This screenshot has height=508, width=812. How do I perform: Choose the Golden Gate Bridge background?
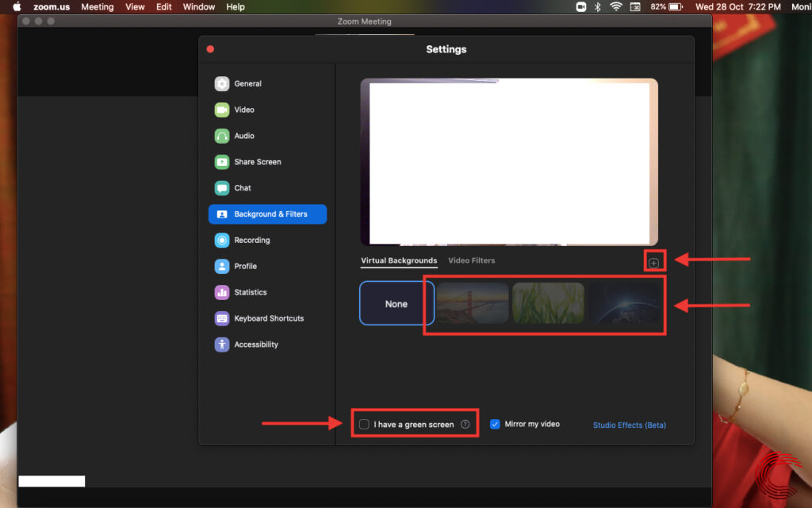(473, 303)
